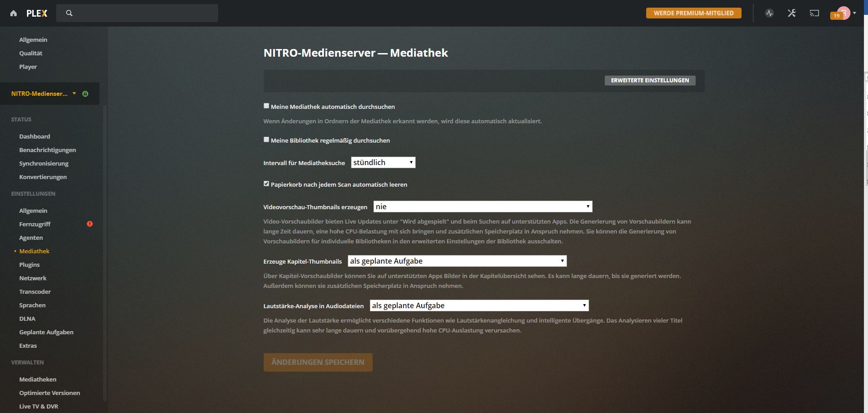Click the VERWALTEN section label
This screenshot has height=413, width=868.
coord(27,362)
